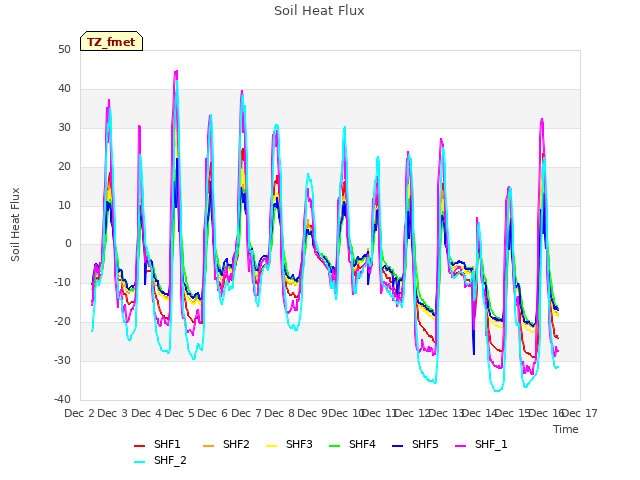Click the Dec 10 x-axis date label
The width and height of the screenshot is (640, 480).
coord(346,413)
